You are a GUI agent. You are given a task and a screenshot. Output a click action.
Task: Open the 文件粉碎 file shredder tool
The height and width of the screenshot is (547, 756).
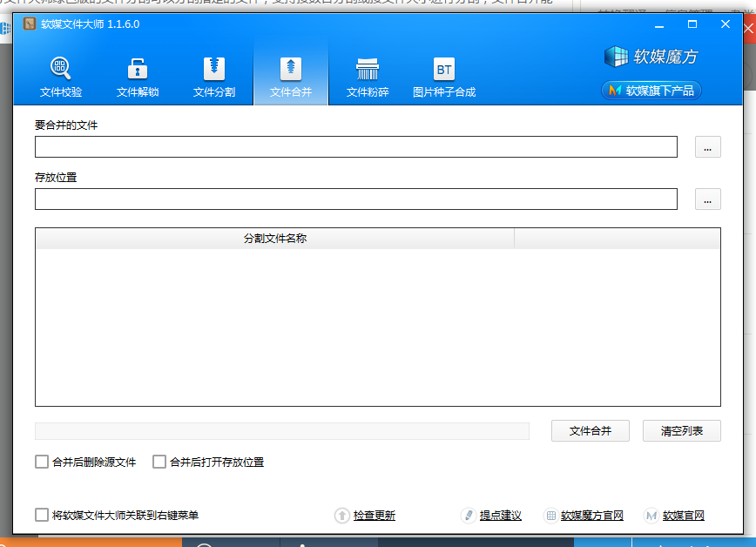point(368,77)
